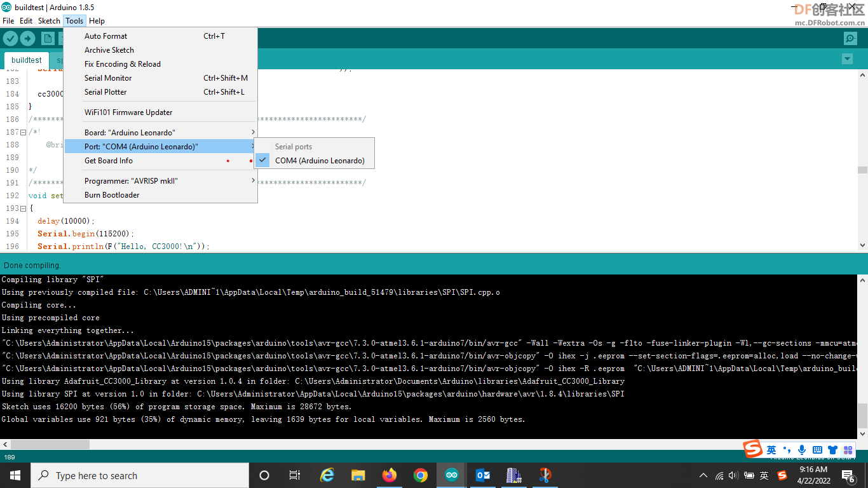This screenshot has height=488, width=868.
Task: Click the Sogou bar shirt skin icon
Action: click(x=832, y=450)
